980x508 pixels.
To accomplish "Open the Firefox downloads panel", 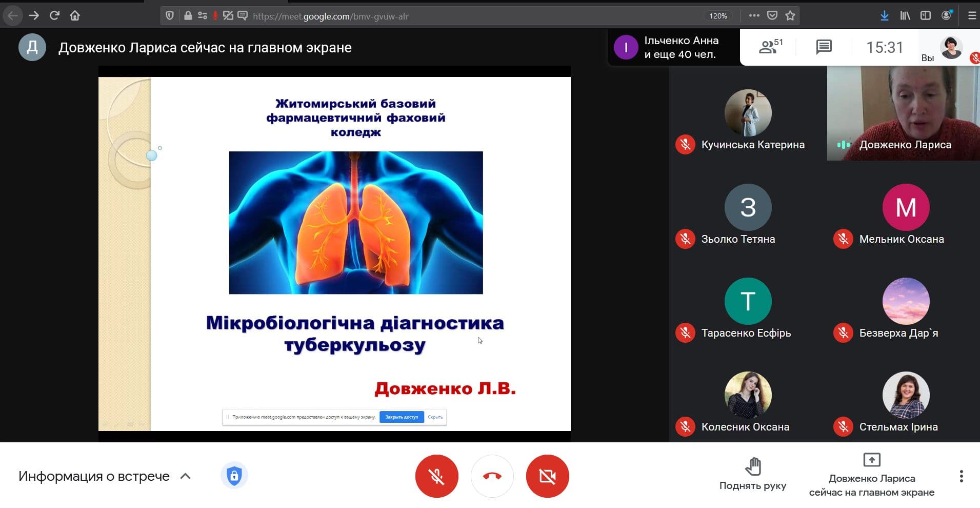I will [885, 15].
